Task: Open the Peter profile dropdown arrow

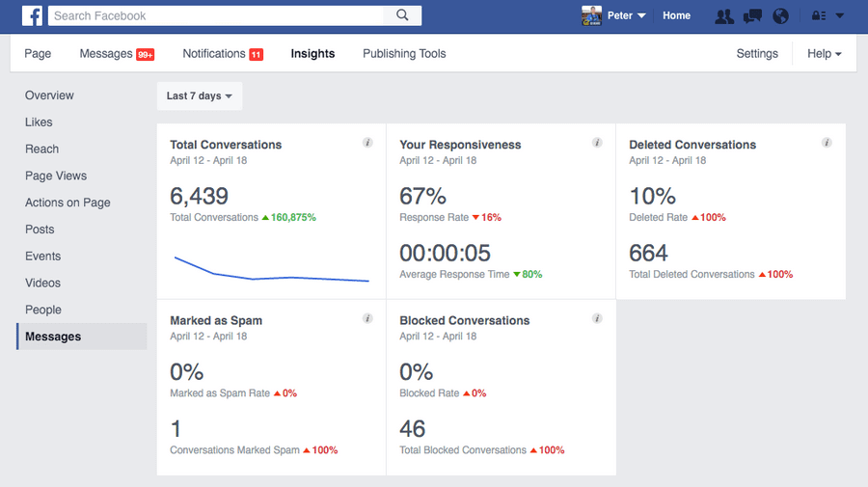Action: [x=641, y=15]
